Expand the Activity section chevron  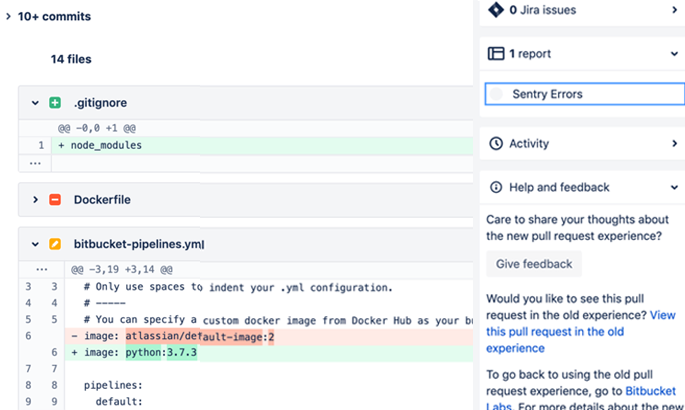[675, 144]
